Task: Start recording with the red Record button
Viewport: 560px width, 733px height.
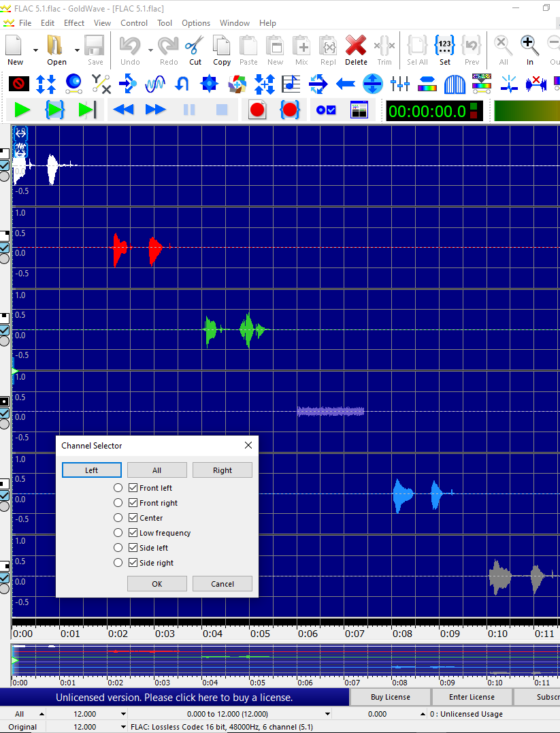Action: point(257,110)
